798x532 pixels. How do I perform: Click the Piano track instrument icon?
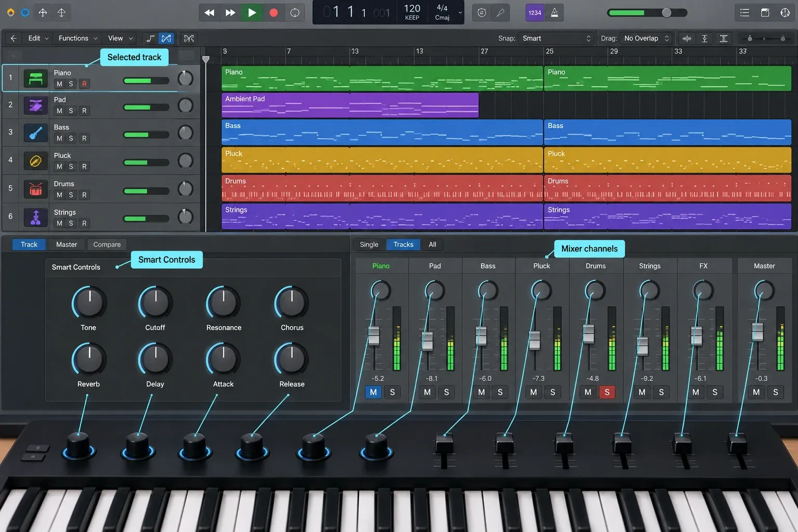[x=35, y=78]
